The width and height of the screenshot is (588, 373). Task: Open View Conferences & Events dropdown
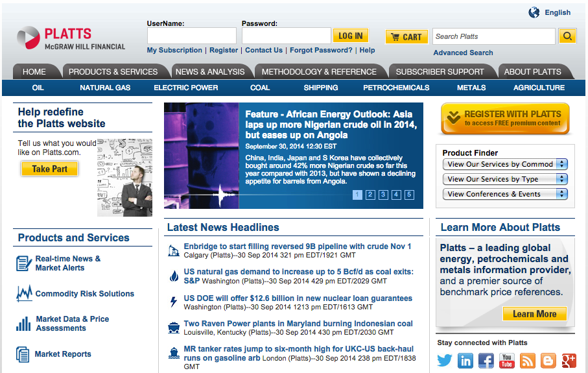(x=505, y=194)
